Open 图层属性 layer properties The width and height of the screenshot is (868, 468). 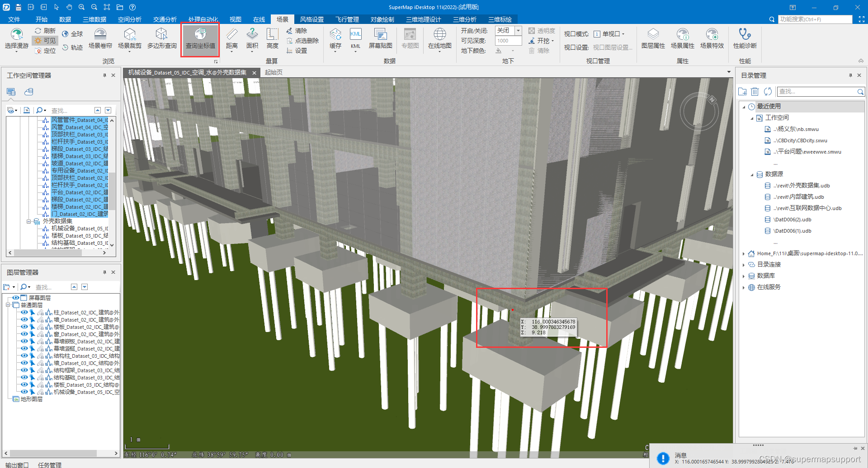[x=653, y=38]
